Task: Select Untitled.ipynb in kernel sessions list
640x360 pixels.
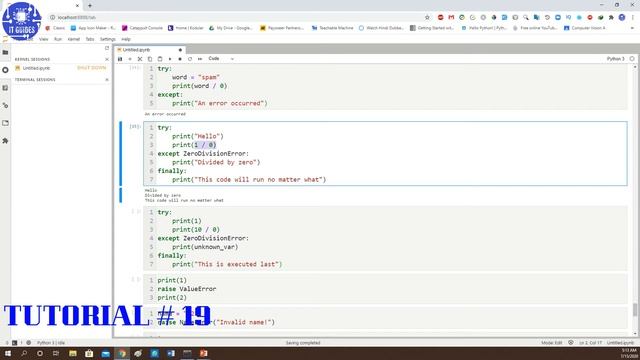Action: tap(36, 68)
